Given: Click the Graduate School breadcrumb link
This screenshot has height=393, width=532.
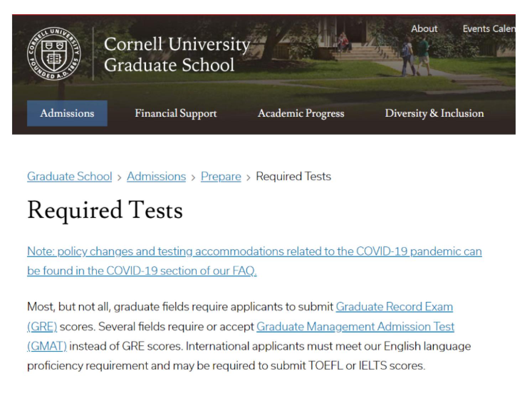Looking at the screenshot, I should [x=69, y=177].
